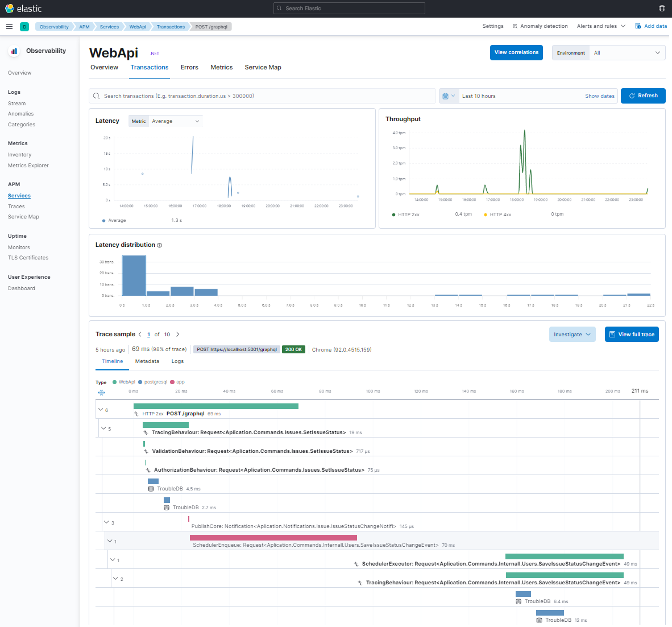The height and width of the screenshot is (627, 672).
Task: Click Show dates link
Action: tap(600, 96)
